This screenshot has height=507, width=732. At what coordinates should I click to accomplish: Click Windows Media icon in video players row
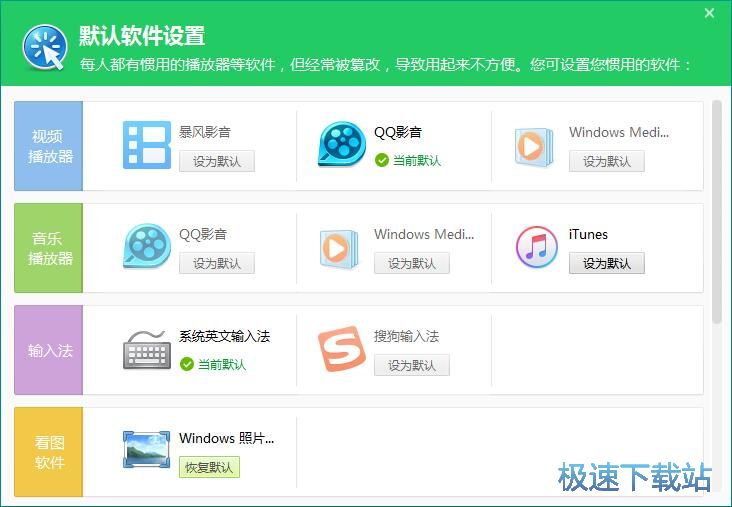(x=534, y=147)
